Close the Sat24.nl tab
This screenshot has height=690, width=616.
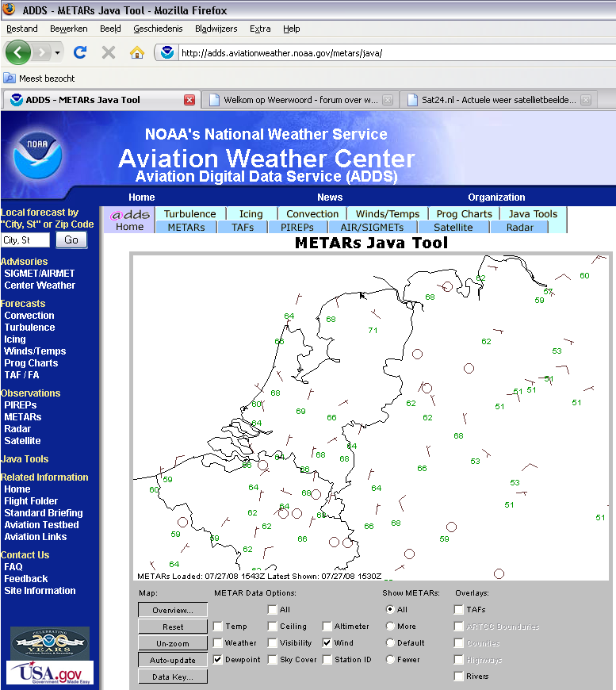[586, 100]
